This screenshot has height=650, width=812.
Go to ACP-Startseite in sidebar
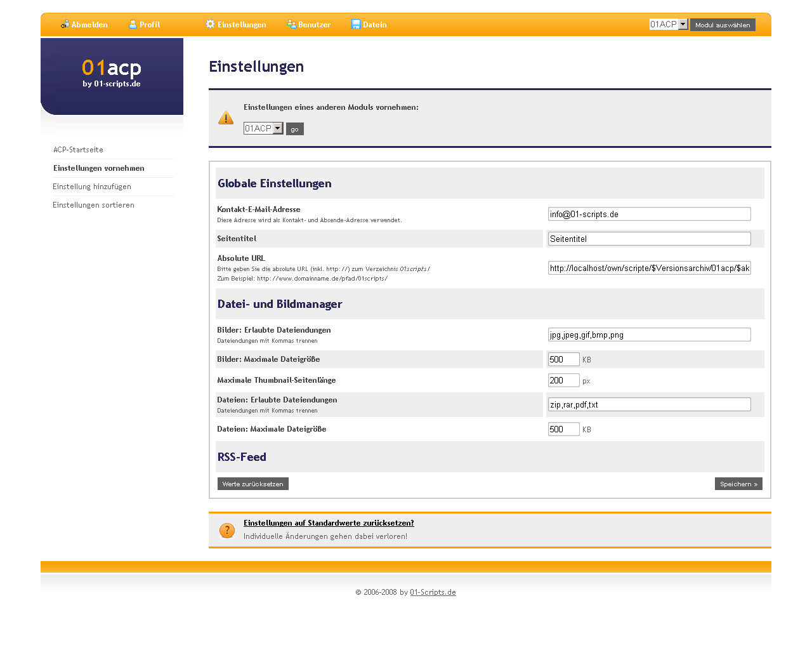click(x=78, y=150)
